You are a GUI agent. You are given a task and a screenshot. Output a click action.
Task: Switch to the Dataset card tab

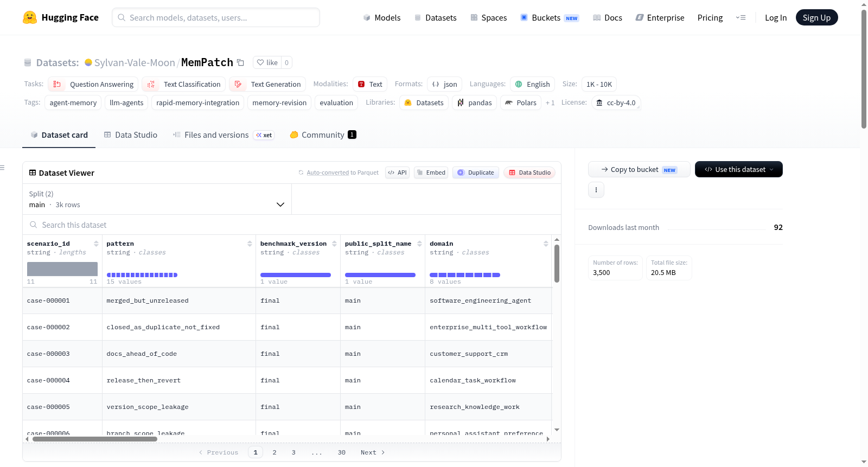tap(59, 135)
